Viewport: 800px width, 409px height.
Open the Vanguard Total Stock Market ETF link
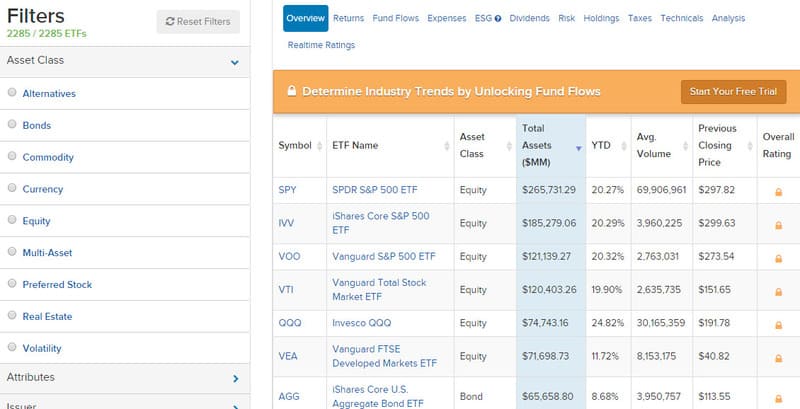click(x=379, y=290)
